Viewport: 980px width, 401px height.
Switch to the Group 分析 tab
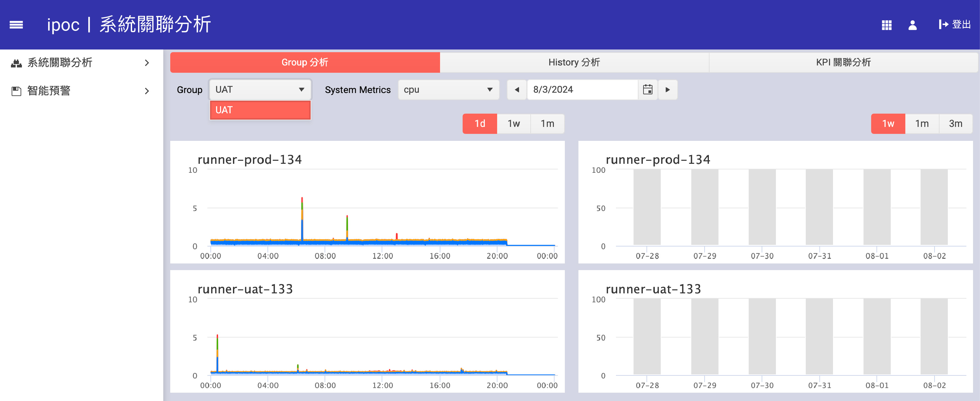pyautogui.click(x=305, y=62)
